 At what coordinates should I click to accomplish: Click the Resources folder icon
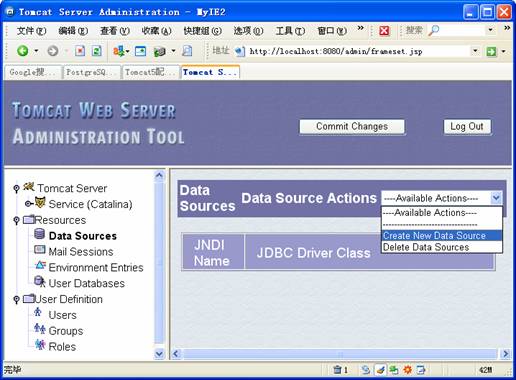(29, 219)
